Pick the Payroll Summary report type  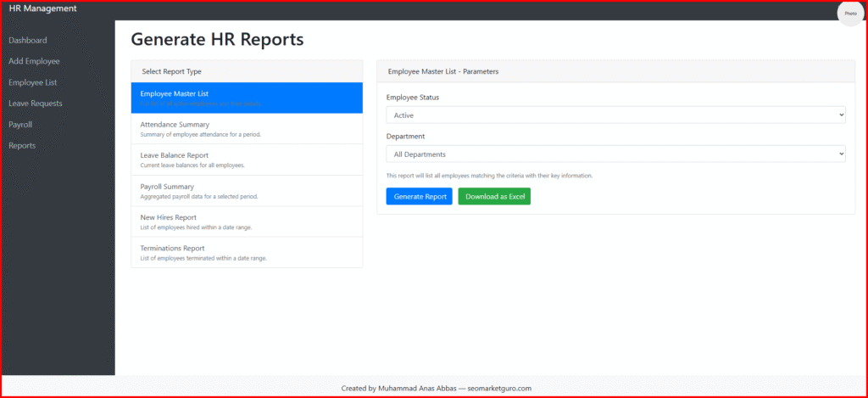coord(247,190)
